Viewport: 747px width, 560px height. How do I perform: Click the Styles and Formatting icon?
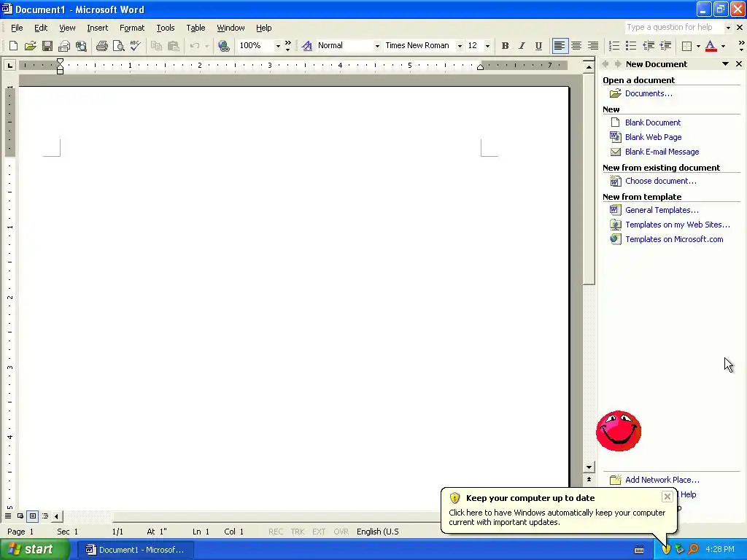(x=307, y=46)
